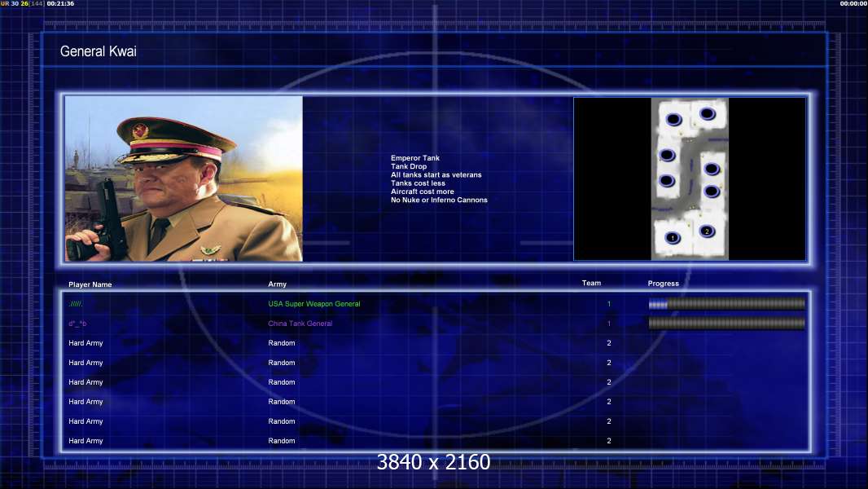The width and height of the screenshot is (868, 489).
Task: Click team number in China Tank General row
Action: pos(609,324)
